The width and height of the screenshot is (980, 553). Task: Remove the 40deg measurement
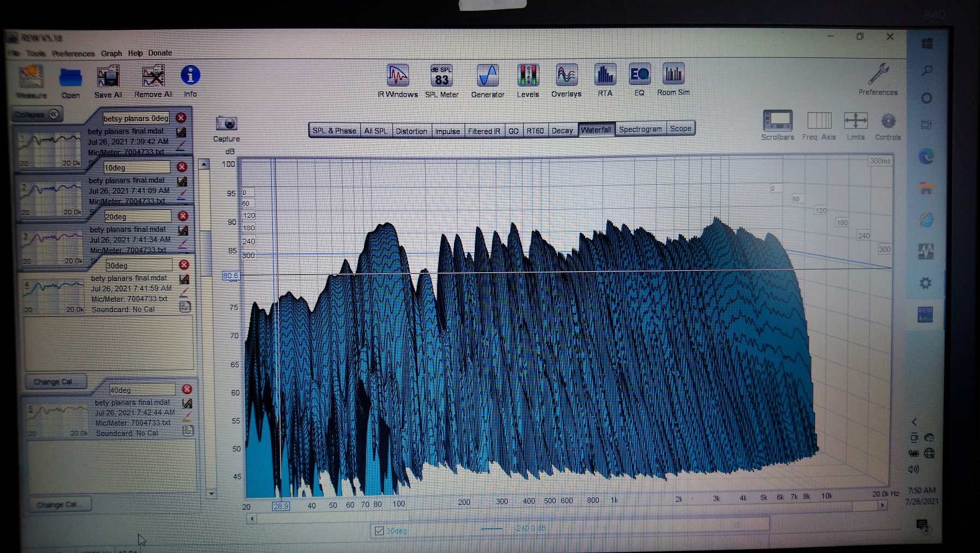coord(187,389)
